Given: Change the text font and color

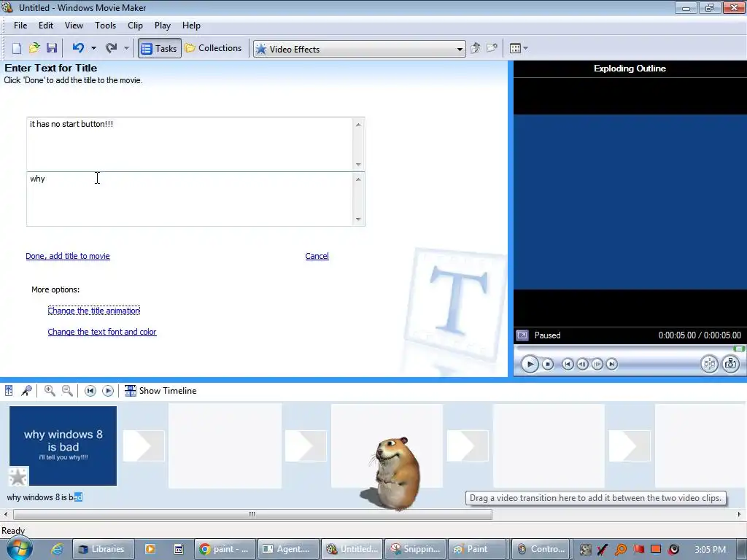Looking at the screenshot, I should pyautogui.click(x=102, y=332).
